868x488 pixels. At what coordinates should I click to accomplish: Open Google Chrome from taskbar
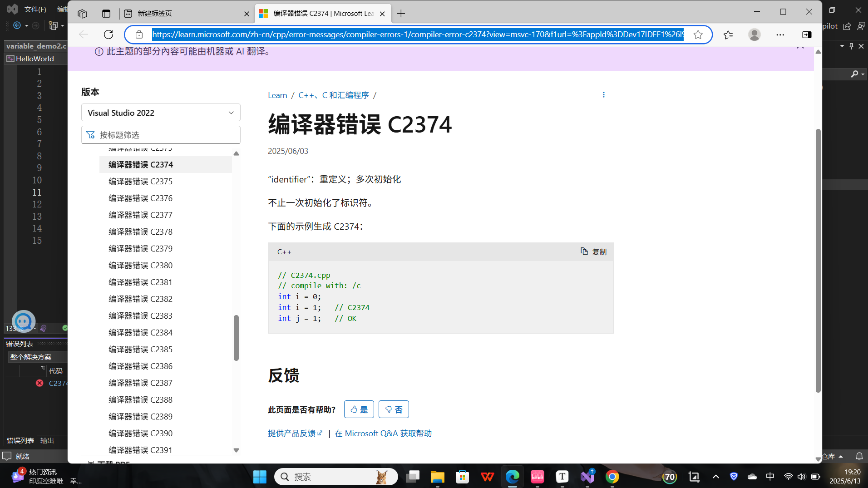[x=612, y=477]
